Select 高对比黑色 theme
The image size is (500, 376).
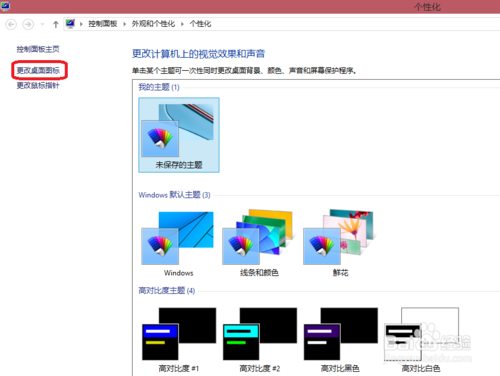coord(340,340)
